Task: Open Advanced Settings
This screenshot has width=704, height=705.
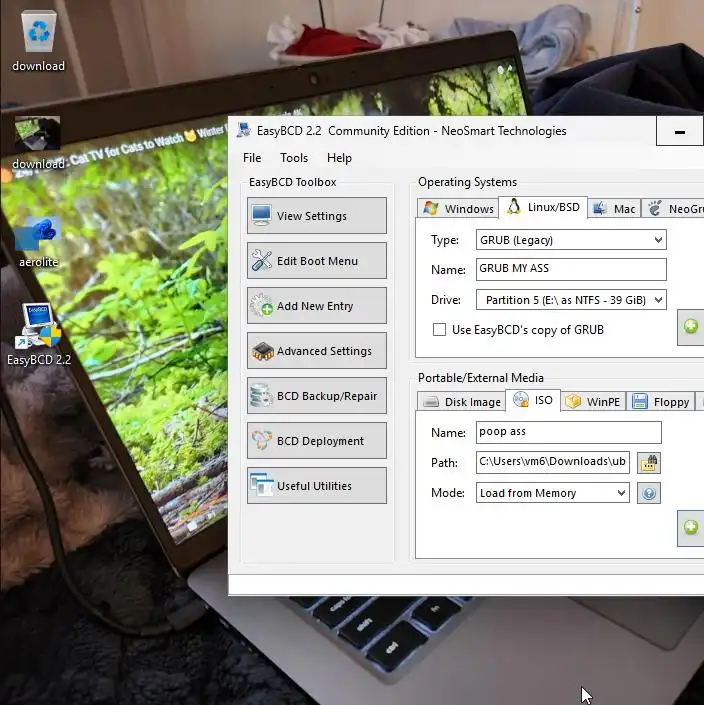Action: (316, 350)
